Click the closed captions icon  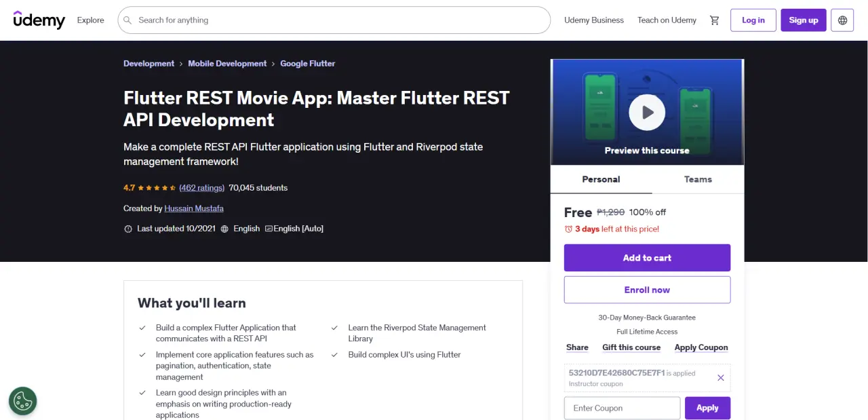(x=269, y=229)
